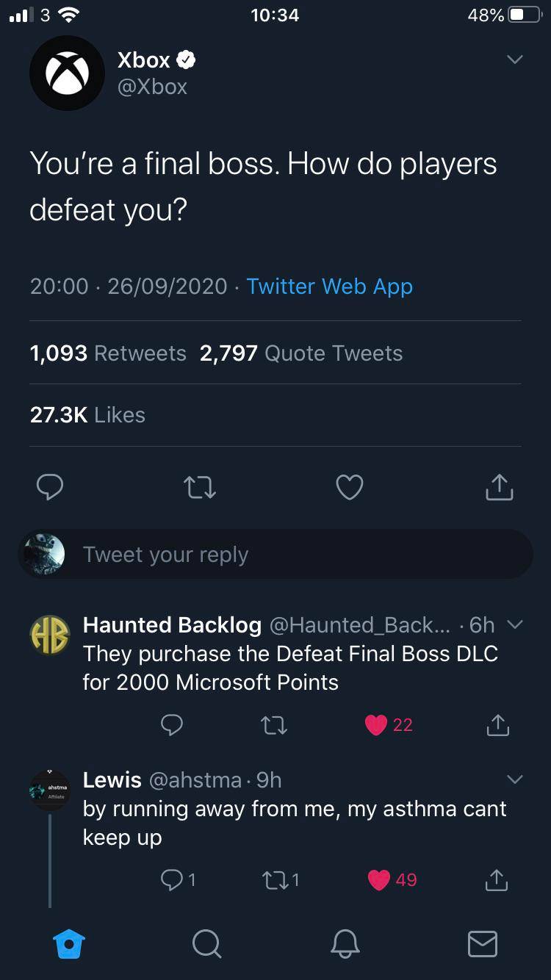This screenshot has height=980, width=551.
Task: Open Notifications bell tab
Action: pos(345,943)
